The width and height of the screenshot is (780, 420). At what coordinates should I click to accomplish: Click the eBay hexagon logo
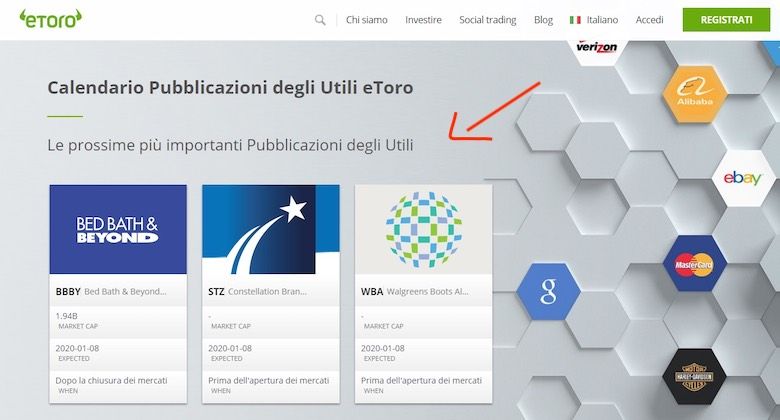point(743,178)
